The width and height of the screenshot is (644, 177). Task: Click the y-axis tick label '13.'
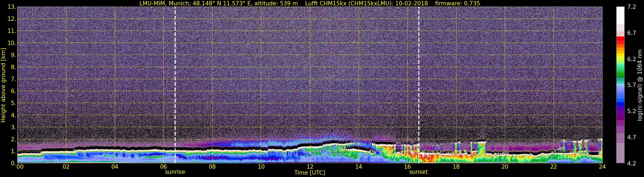pos(12,7)
